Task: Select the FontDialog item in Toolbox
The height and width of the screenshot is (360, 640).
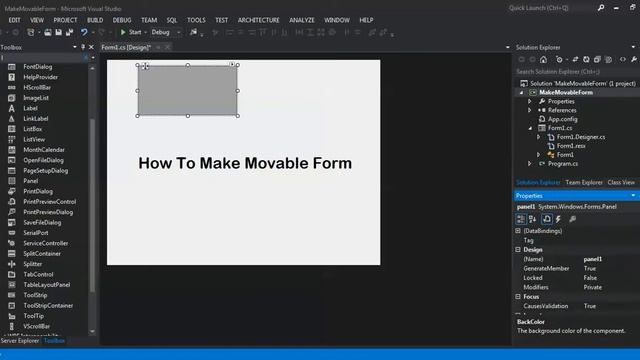Action: click(38, 67)
